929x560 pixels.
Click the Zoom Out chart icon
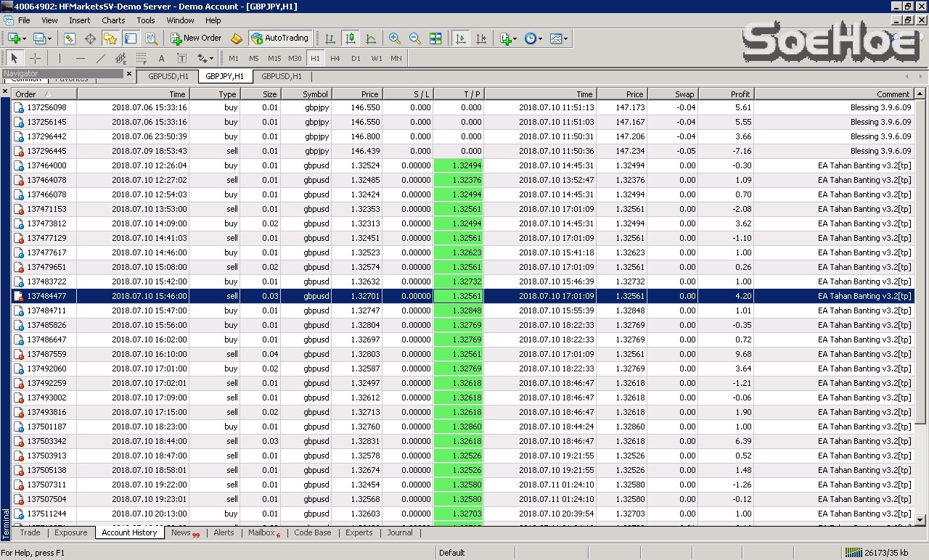[x=415, y=38]
